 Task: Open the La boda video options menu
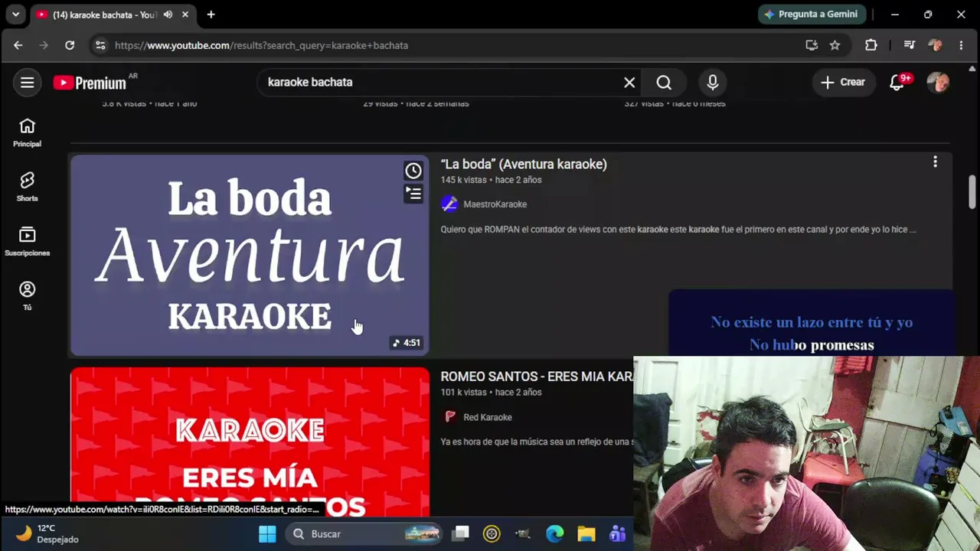(935, 162)
